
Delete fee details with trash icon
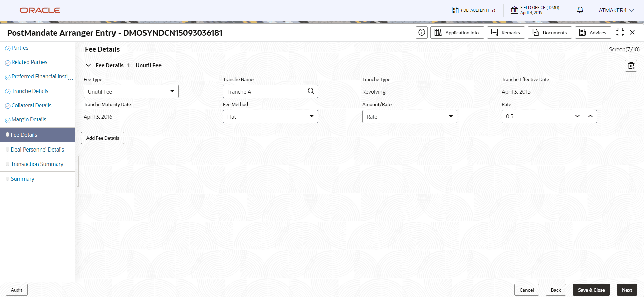(x=631, y=66)
